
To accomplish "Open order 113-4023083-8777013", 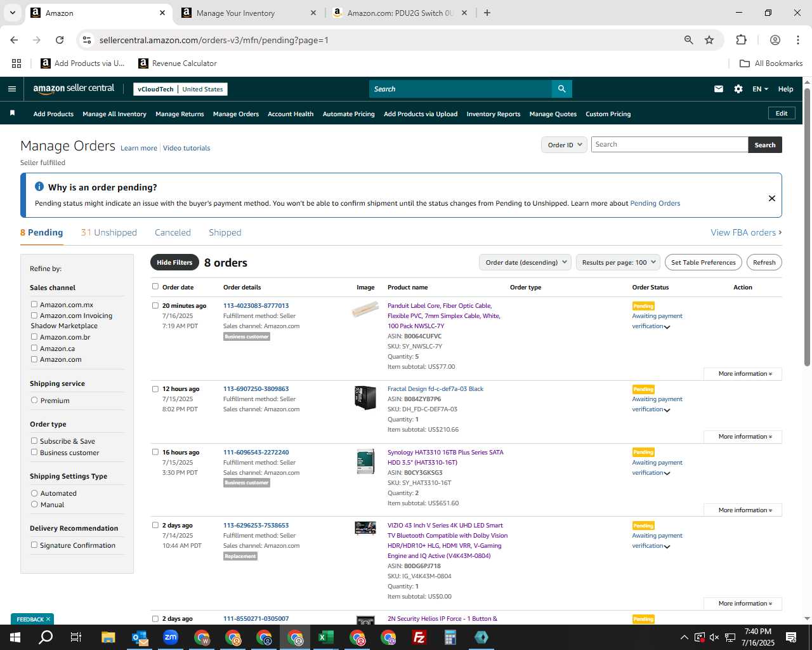I will click(x=256, y=305).
